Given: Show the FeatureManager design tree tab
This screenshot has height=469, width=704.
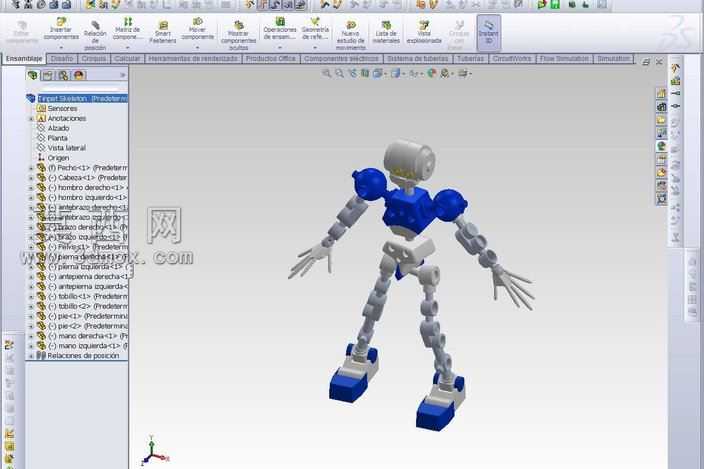Looking at the screenshot, I should (x=33, y=75).
